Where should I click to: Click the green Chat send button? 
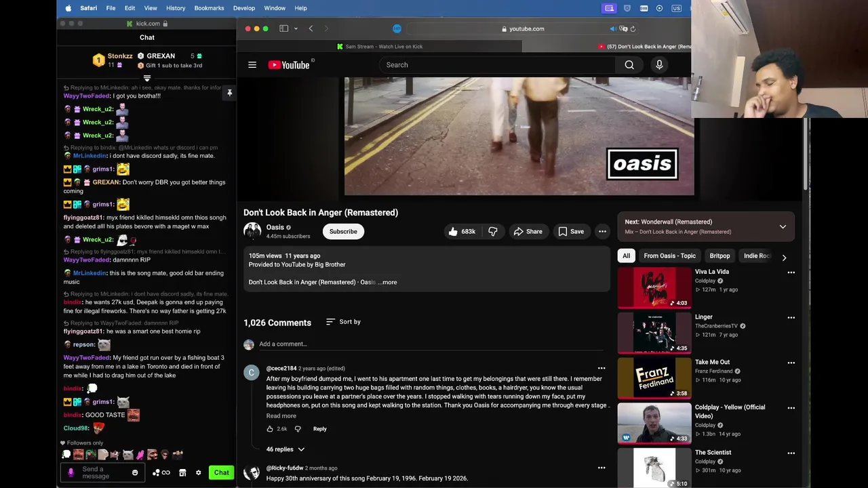click(x=222, y=472)
